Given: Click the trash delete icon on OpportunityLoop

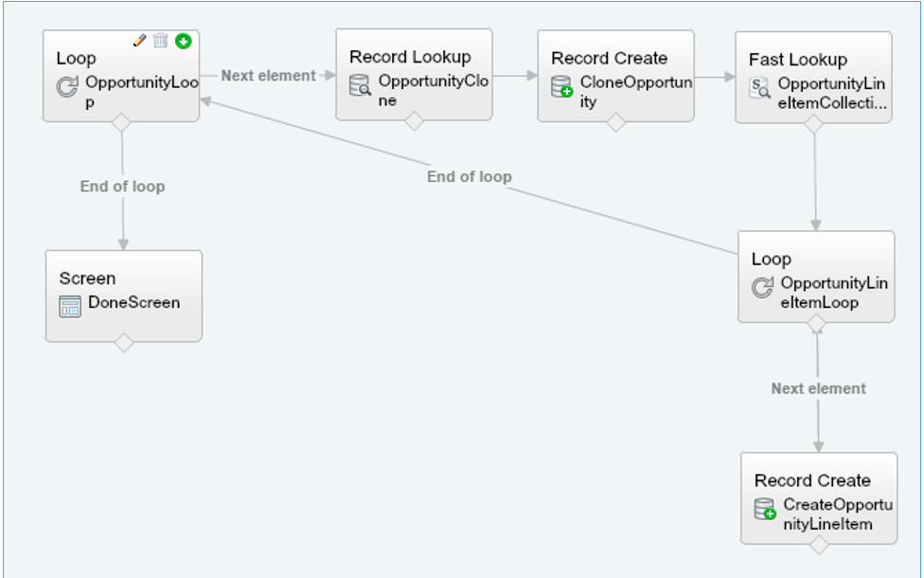Looking at the screenshot, I should 161,40.
